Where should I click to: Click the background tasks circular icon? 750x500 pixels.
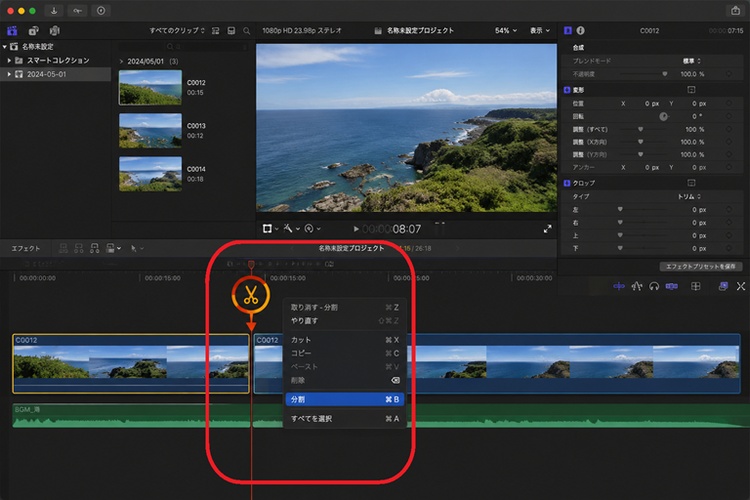(101, 11)
